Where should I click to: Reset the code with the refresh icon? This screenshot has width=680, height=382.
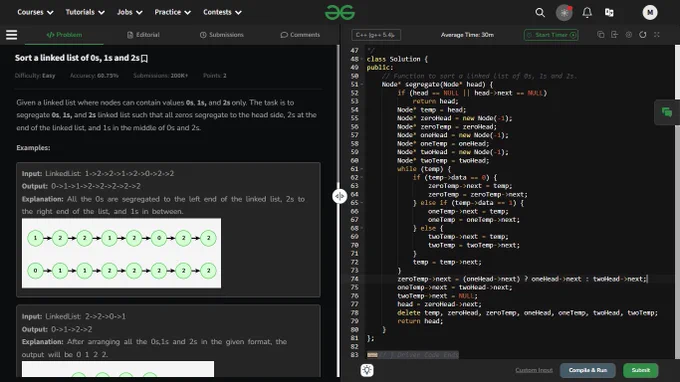(643, 35)
